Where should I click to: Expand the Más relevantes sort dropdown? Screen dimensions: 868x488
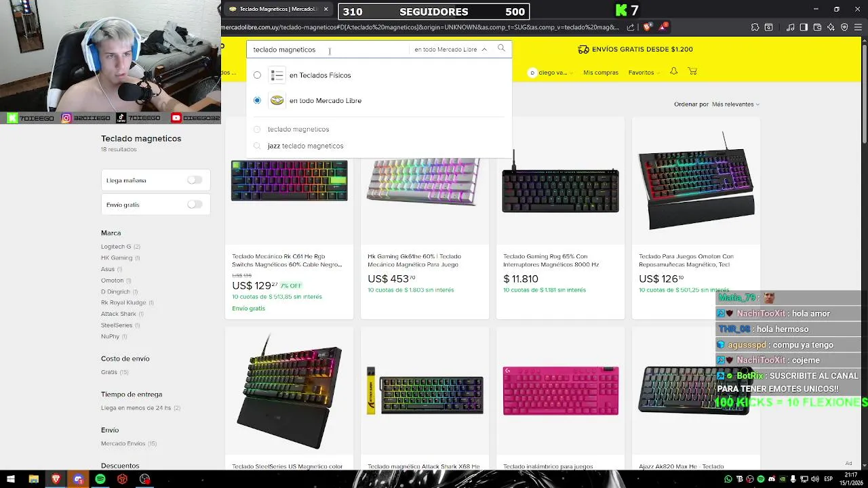tap(735, 104)
